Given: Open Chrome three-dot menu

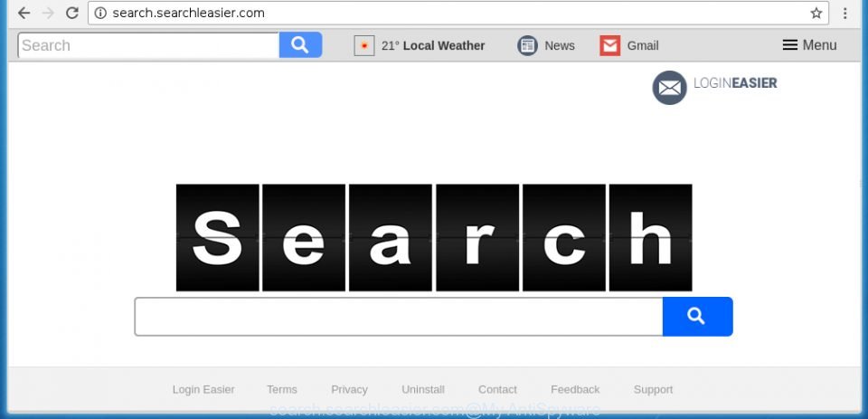Looking at the screenshot, I should [x=844, y=13].
